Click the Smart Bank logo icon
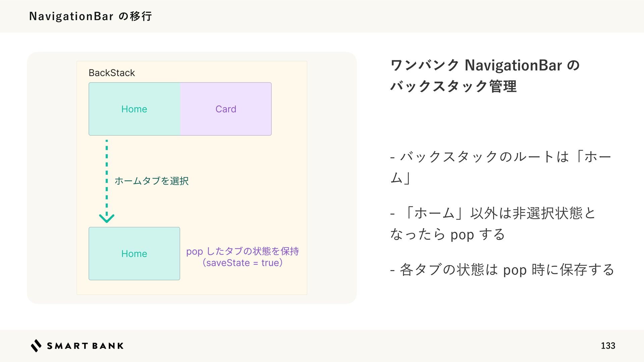The image size is (644, 362). pyautogui.click(x=36, y=346)
